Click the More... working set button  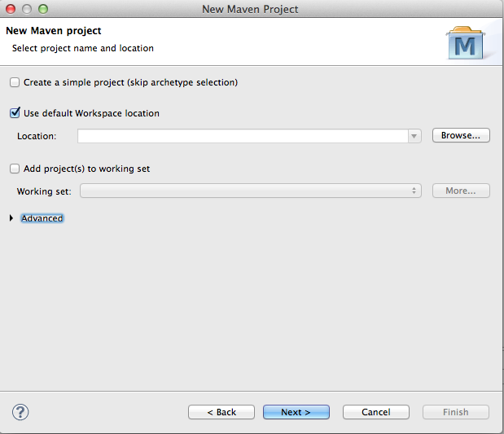[x=461, y=191]
